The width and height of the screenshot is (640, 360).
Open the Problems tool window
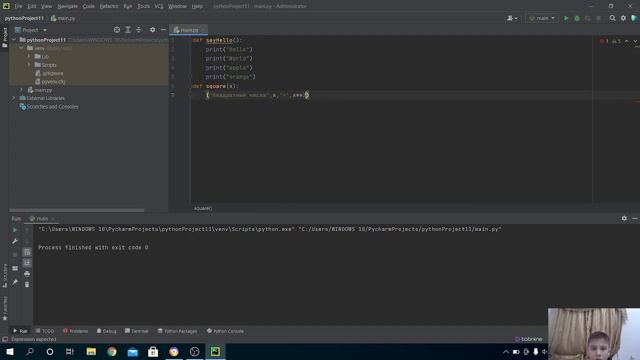pos(76,331)
